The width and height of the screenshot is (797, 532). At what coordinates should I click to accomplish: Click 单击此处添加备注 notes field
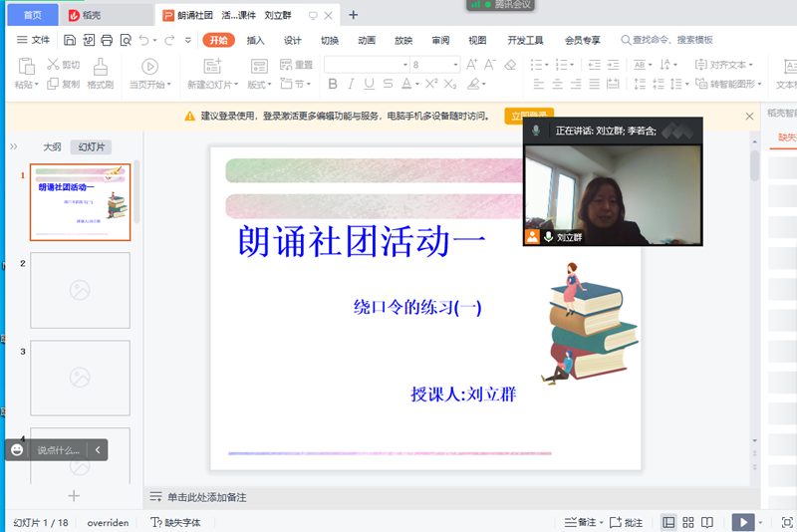(207, 497)
